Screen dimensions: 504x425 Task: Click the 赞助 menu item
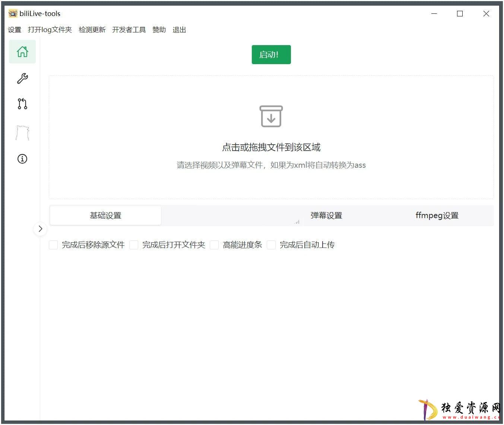[159, 30]
